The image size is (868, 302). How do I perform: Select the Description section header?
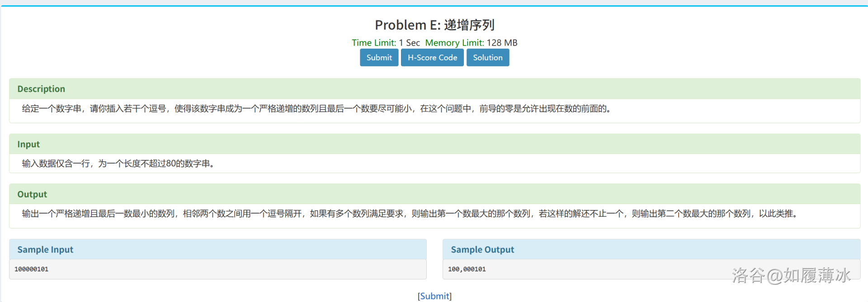pyautogui.click(x=41, y=89)
